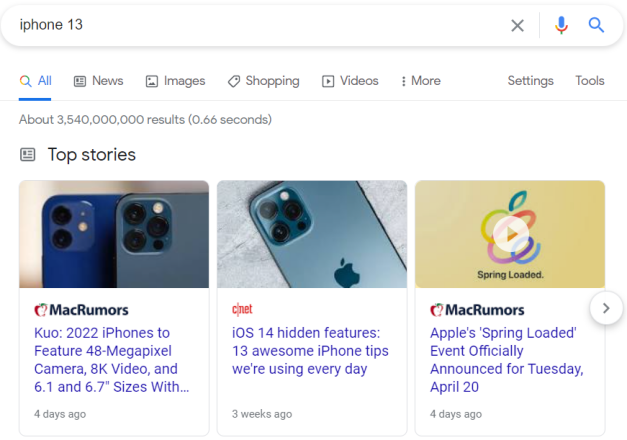Screen dimensions: 627x440
Task: Switch to the News tab
Action: click(x=99, y=81)
